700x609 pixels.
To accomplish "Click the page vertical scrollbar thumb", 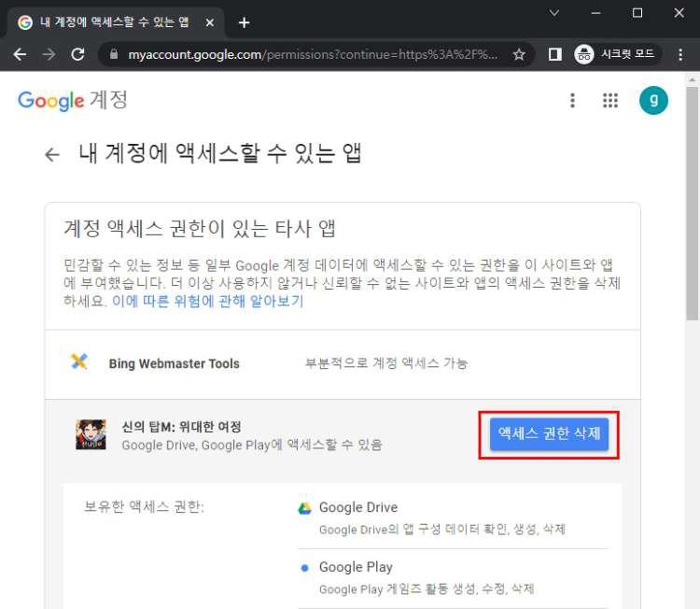I will tap(692, 204).
